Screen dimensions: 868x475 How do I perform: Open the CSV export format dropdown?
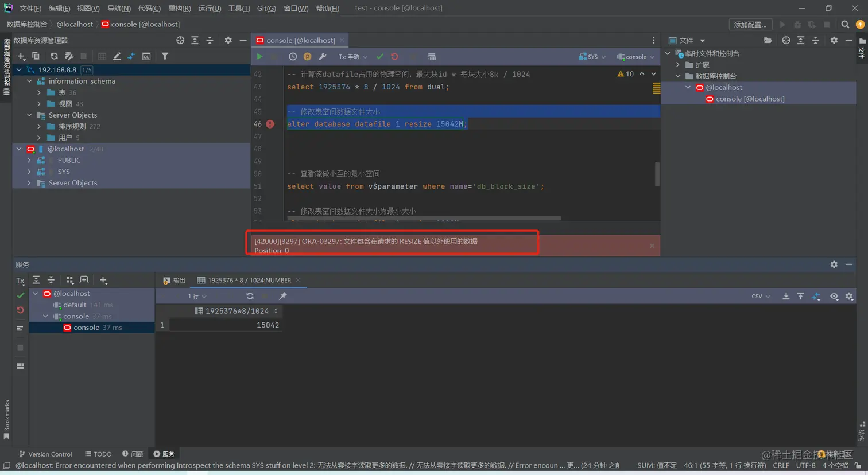[x=761, y=296]
